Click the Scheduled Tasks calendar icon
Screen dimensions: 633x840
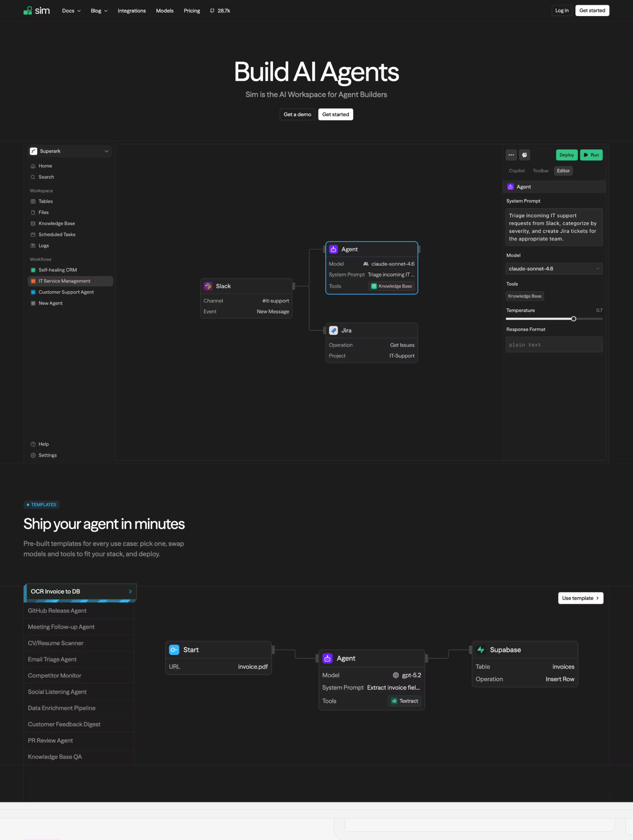tap(33, 234)
